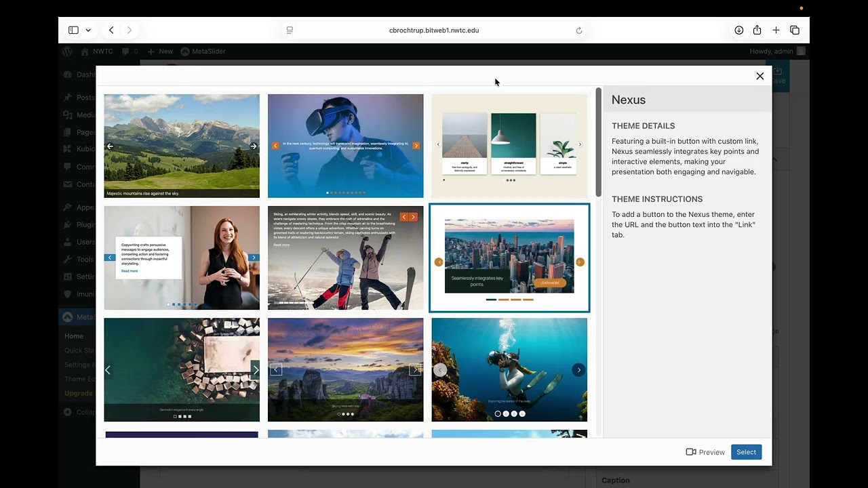Toggle the Safari sidebar button
868x488 pixels.
pyautogui.click(x=73, y=30)
